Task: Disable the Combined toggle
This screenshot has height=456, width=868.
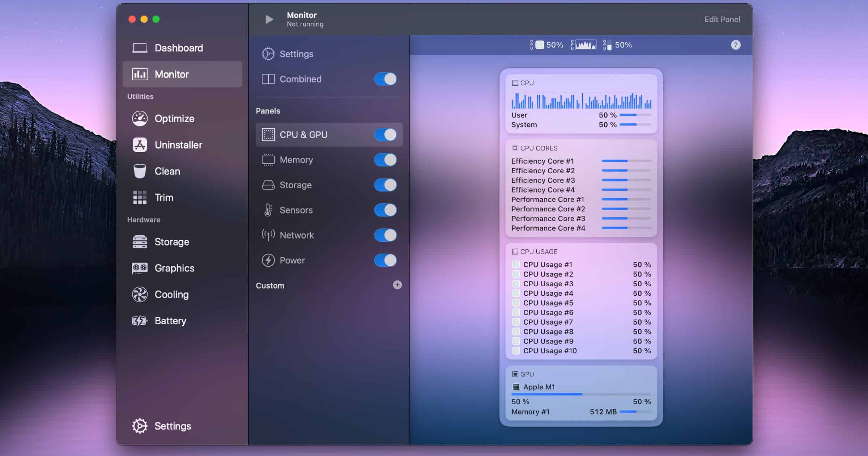Action: [x=385, y=79]
